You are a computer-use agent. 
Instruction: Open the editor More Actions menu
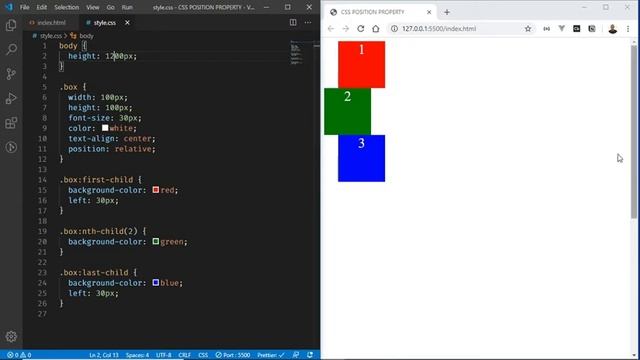(308, 22)
